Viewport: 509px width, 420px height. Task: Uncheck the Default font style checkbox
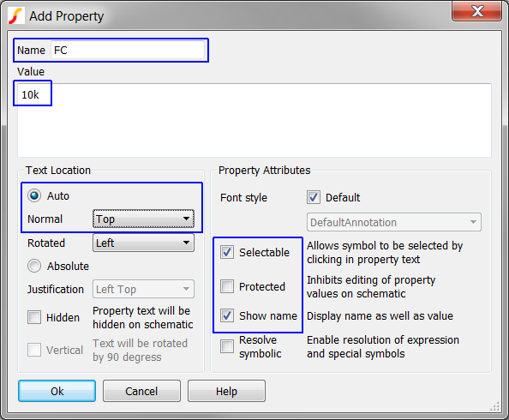click(x=314, y=197)
